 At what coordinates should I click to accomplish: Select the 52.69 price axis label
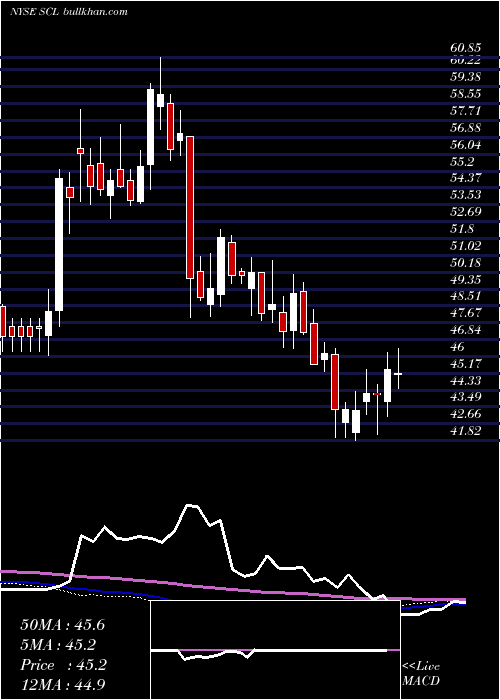click(x=465, y=212)
